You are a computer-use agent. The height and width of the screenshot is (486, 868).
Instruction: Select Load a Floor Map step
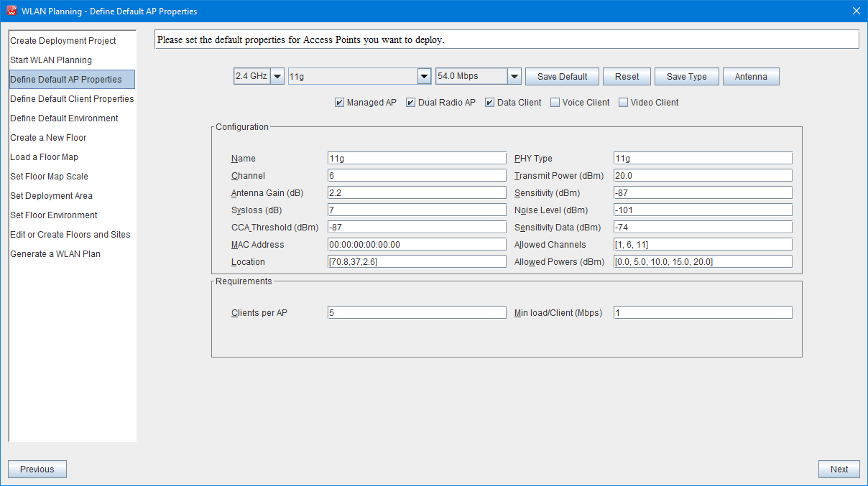point(72,157)
